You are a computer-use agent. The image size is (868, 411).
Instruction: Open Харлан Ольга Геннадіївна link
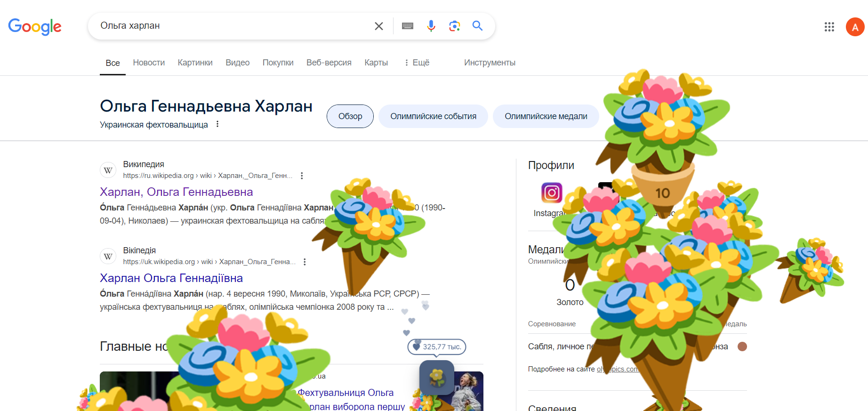(x=171, y=278)
